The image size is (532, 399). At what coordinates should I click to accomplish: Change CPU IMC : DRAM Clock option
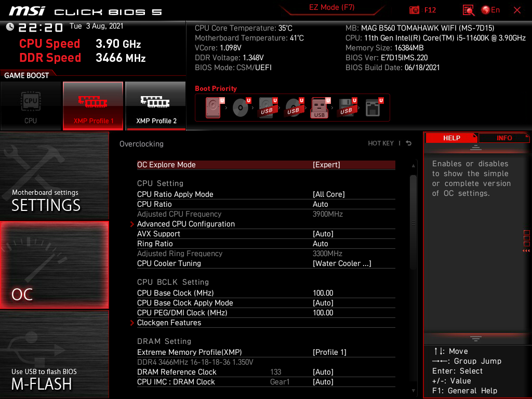[x=266, y=382]
